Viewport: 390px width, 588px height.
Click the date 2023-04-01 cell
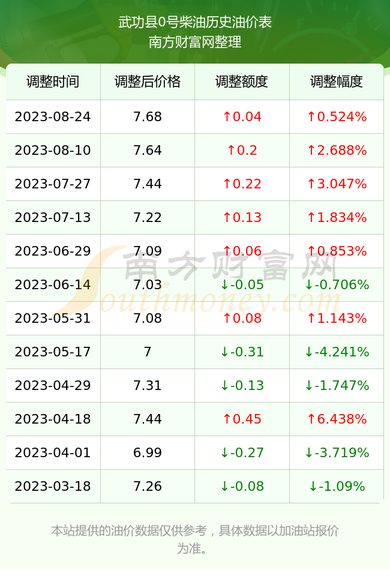pos(53,452)
